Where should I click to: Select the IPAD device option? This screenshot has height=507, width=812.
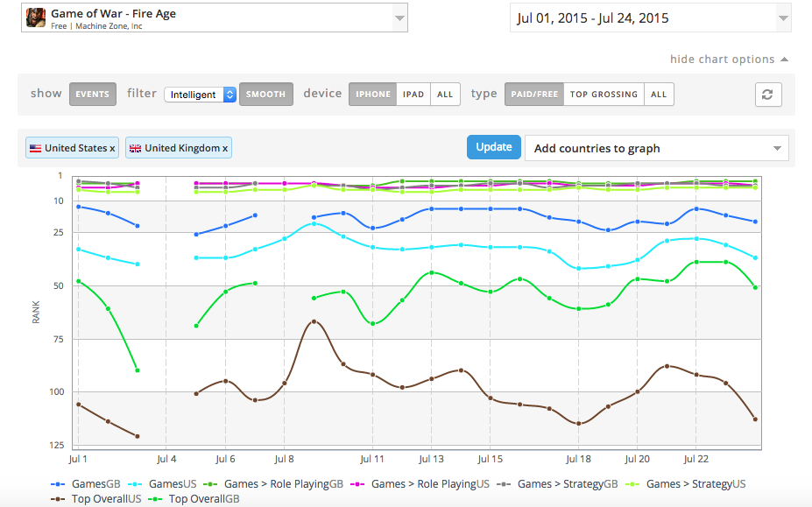(x=413, y=95)
